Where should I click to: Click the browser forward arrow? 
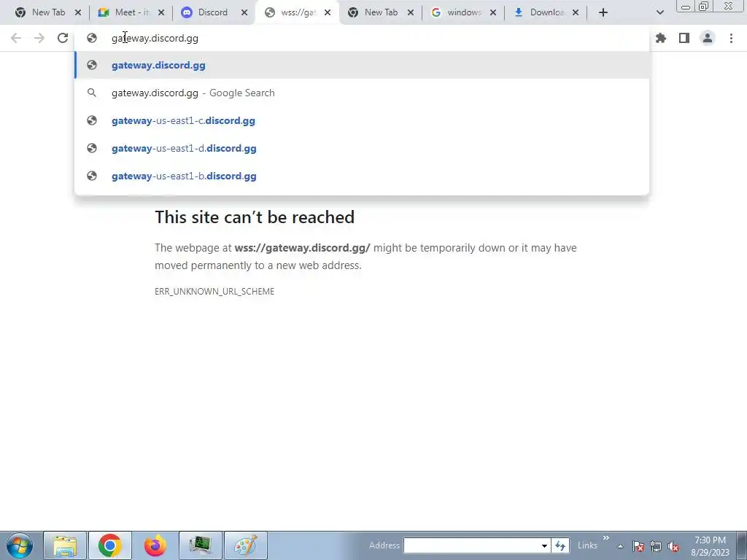click(39, 38)
